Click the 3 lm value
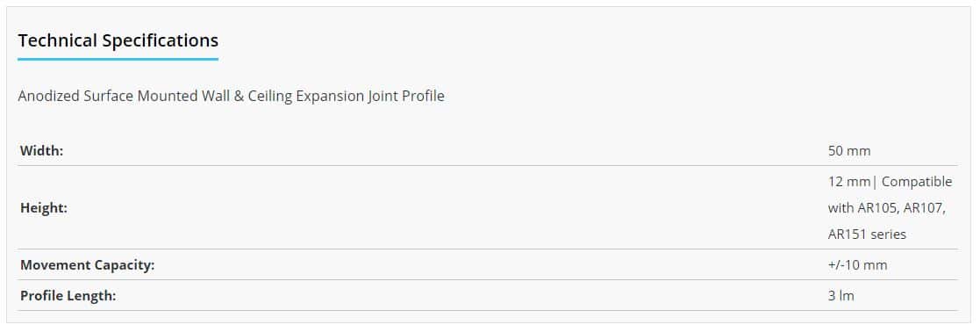The image size is (980, 332). pos(841,296)
